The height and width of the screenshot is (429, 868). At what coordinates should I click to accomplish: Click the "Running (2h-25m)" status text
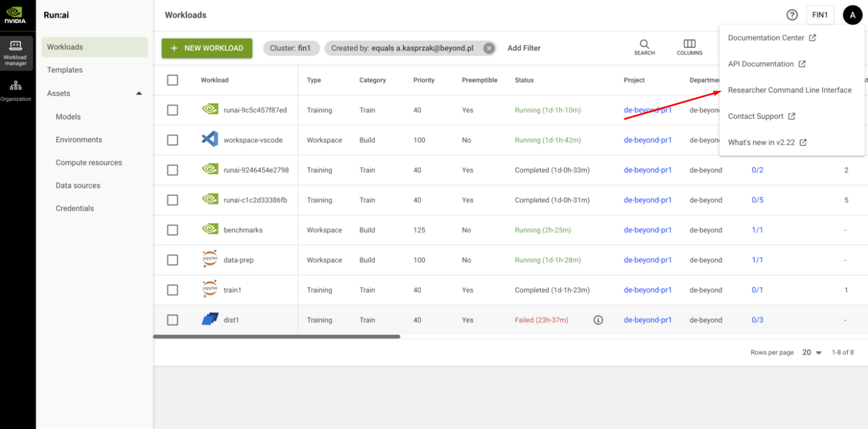[543, 230]
